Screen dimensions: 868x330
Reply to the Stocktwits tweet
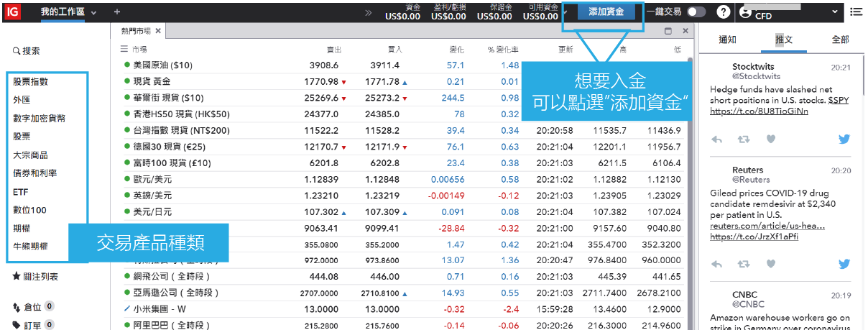(716, 139)
